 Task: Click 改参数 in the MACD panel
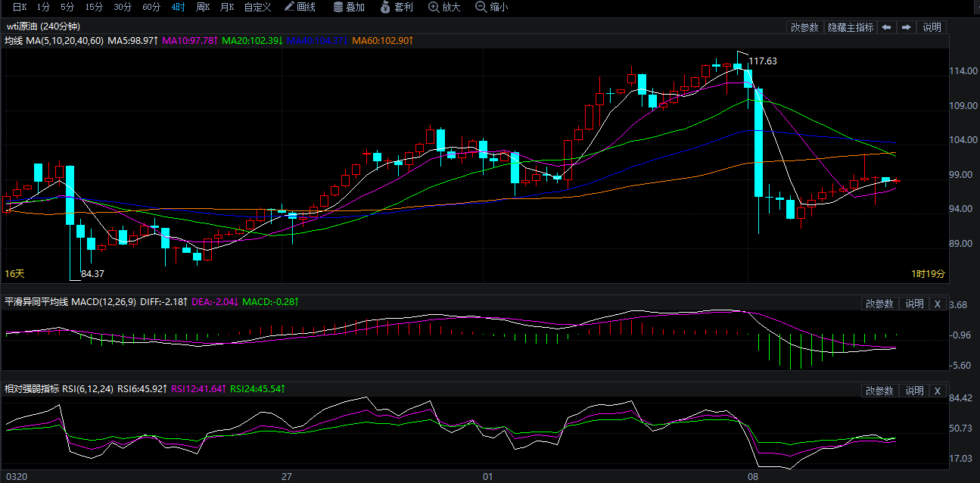point(880,304)
